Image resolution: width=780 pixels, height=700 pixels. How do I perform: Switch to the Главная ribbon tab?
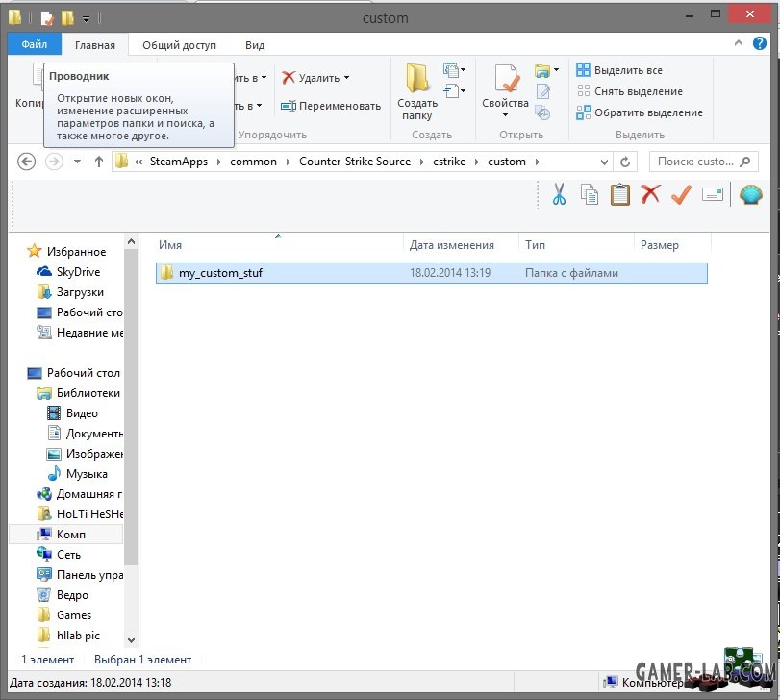[95, 45]
